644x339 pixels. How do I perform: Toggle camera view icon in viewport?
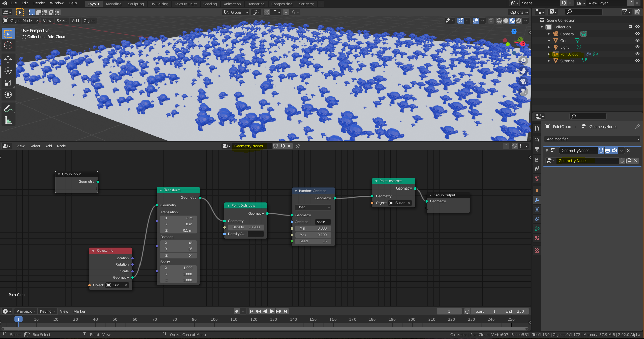point(523,81)
